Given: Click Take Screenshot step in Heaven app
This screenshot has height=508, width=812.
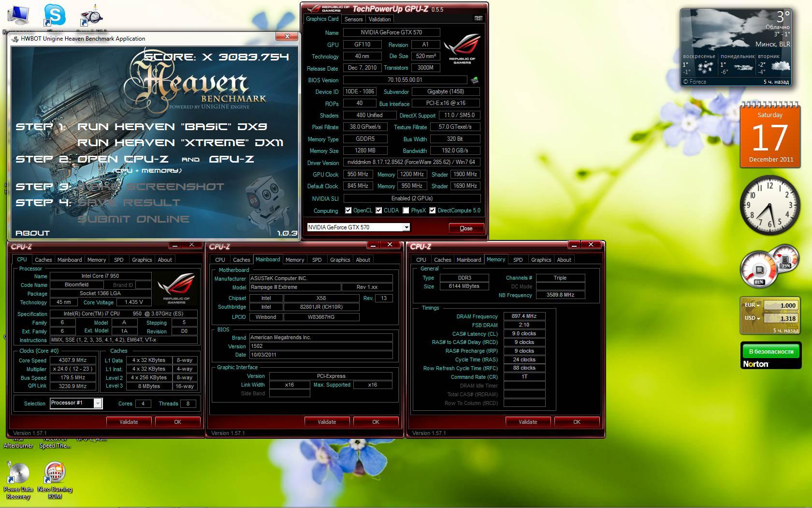Looking at the screenshot, I should pos(151,187).
